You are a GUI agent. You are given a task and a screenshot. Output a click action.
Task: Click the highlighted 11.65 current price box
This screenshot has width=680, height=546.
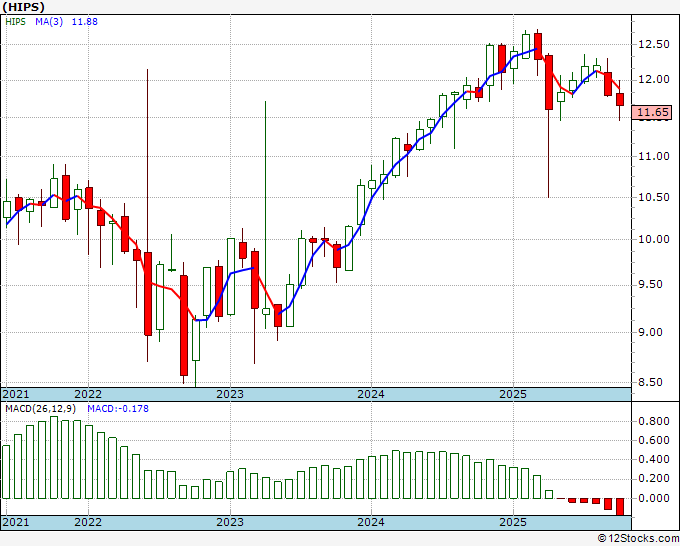tap(653, 112)
